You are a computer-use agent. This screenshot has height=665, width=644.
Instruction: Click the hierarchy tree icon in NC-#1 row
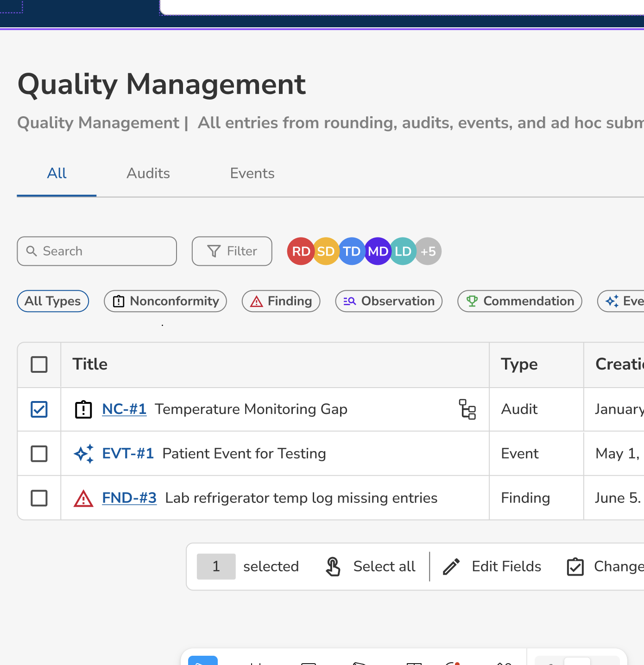(x=467, y=409)
